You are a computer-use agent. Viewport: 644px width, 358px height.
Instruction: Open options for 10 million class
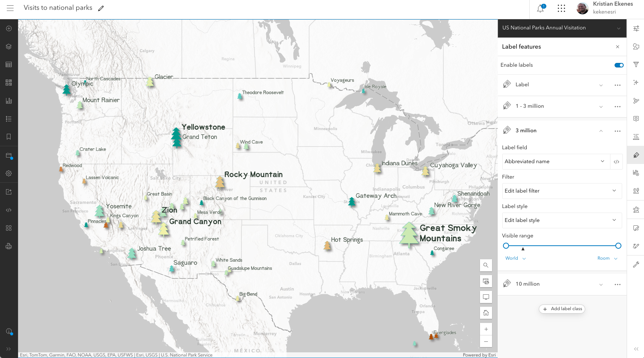coord(618,285)
